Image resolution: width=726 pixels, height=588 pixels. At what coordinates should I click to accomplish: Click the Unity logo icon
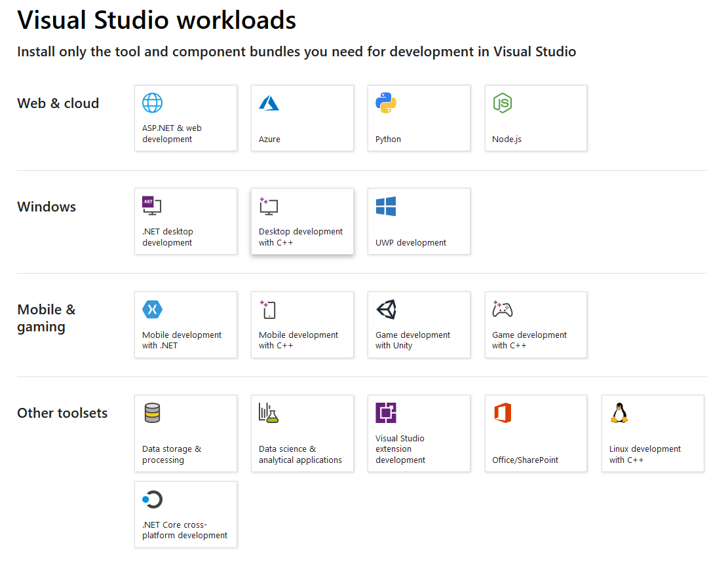386,309
